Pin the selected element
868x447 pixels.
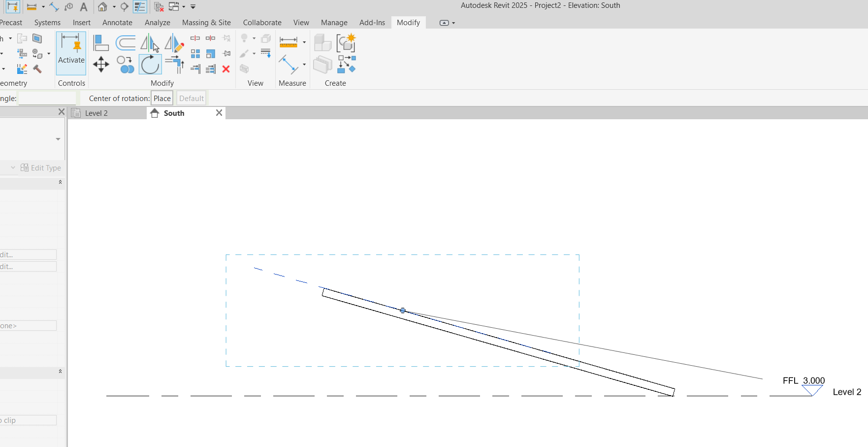(226, 53)
